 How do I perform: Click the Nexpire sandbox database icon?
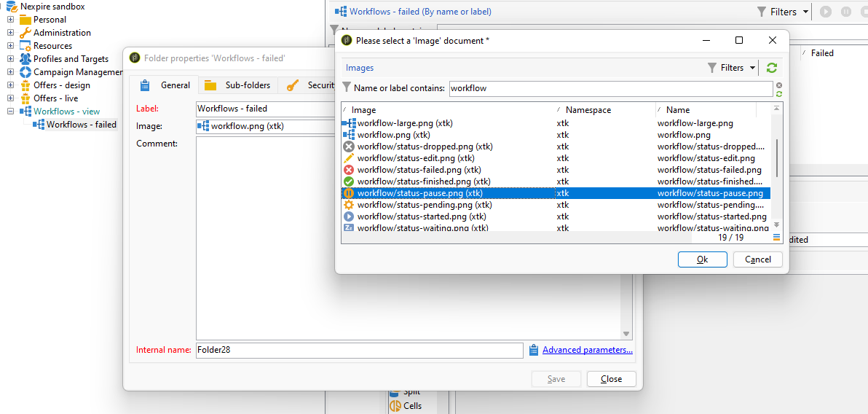(x=12, y=6)
